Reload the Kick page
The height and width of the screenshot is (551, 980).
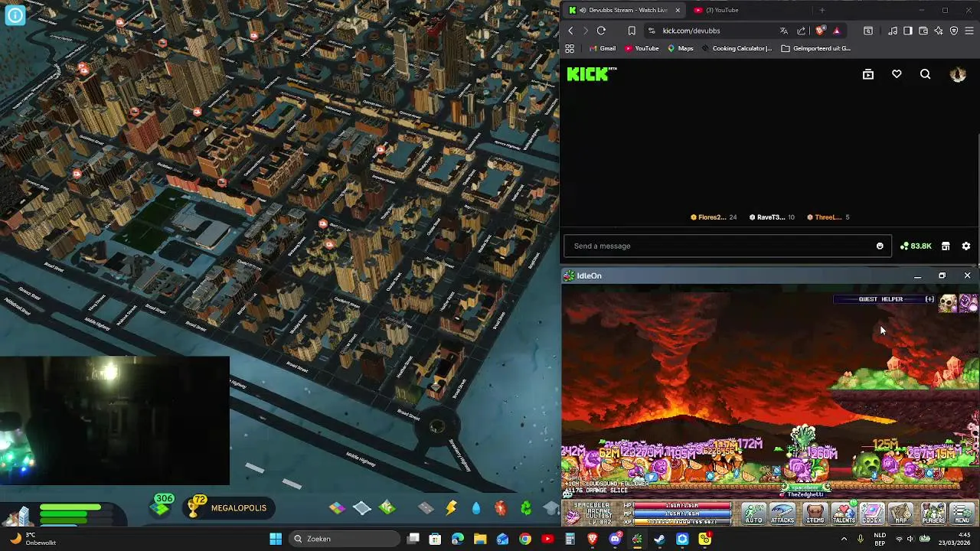[x=601, y=31]
